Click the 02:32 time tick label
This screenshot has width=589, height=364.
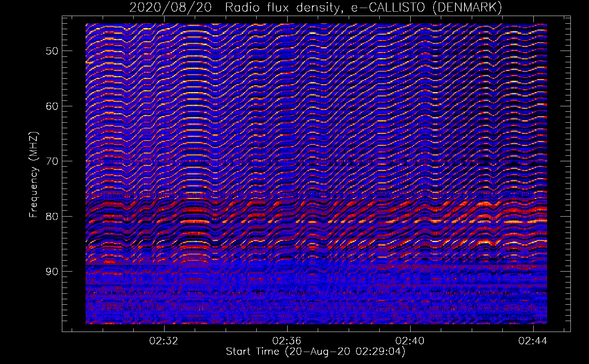click(x=164, y=341)
